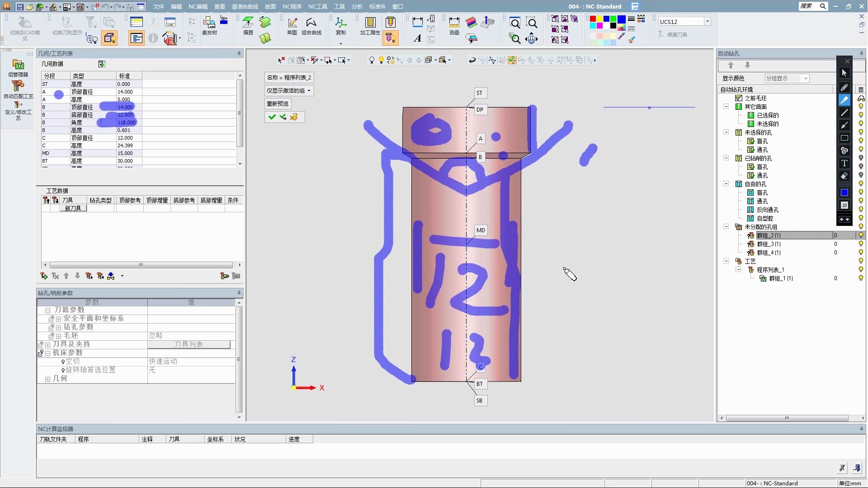Open the NC程序 menu
The height and width of the screenshot is (488, 868).
pyautogui.click(x=292, y=6)
